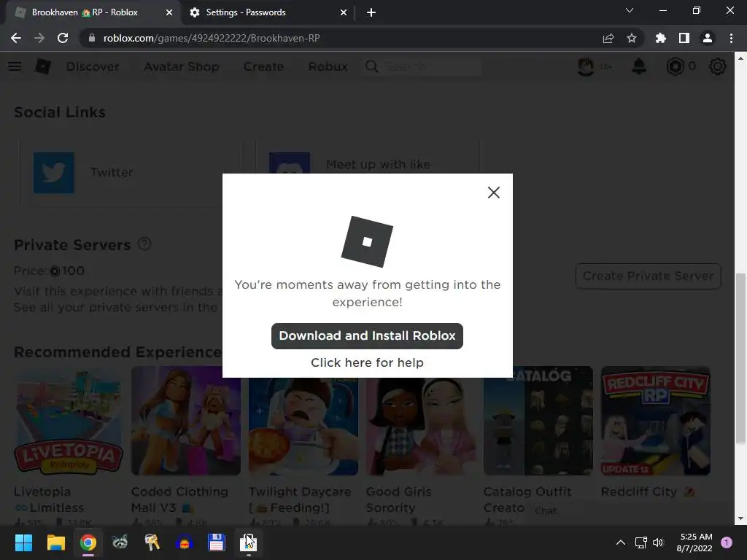Open Redcliff City RP thumbnail
This screenshot has height=560, width=747.
656,421
